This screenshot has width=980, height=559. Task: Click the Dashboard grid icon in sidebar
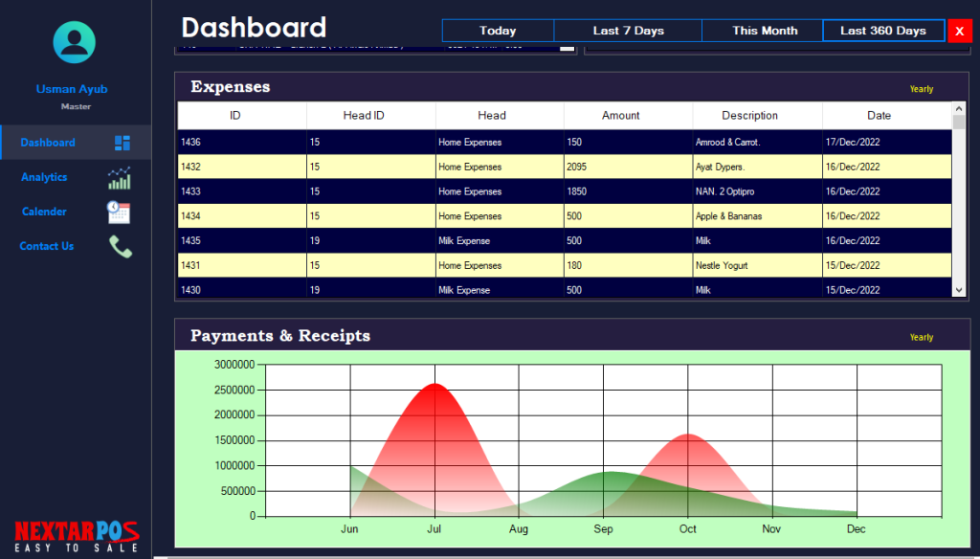pyautogui.click(x=122, y=143)
